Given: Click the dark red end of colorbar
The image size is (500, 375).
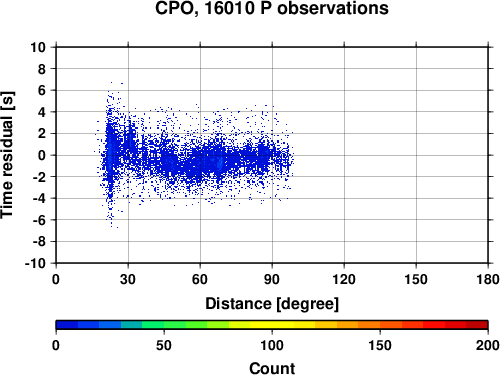Looking at the screenshot, I should 477,325.
